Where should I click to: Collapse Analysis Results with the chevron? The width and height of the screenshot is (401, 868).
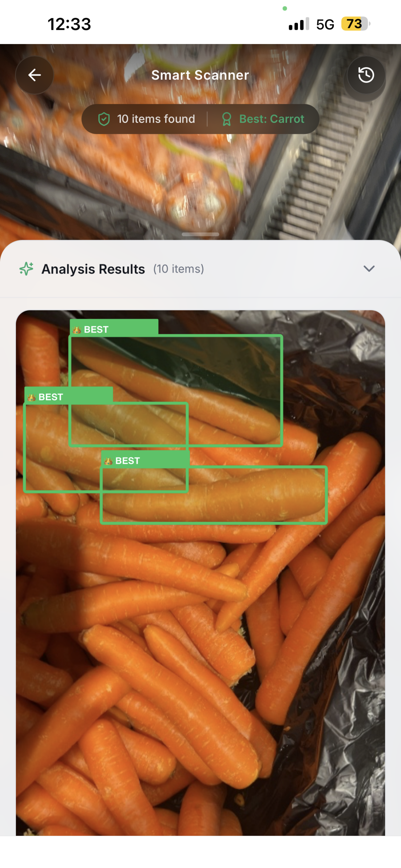(369, 269)
